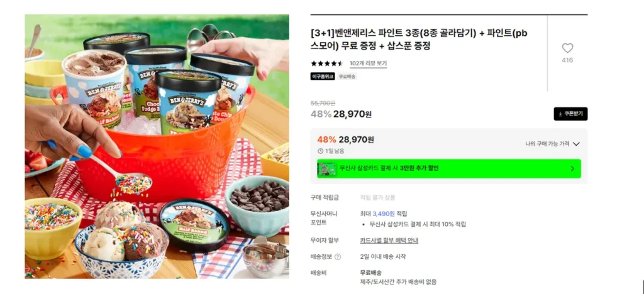Click the product title text

(x=418, y=40)
